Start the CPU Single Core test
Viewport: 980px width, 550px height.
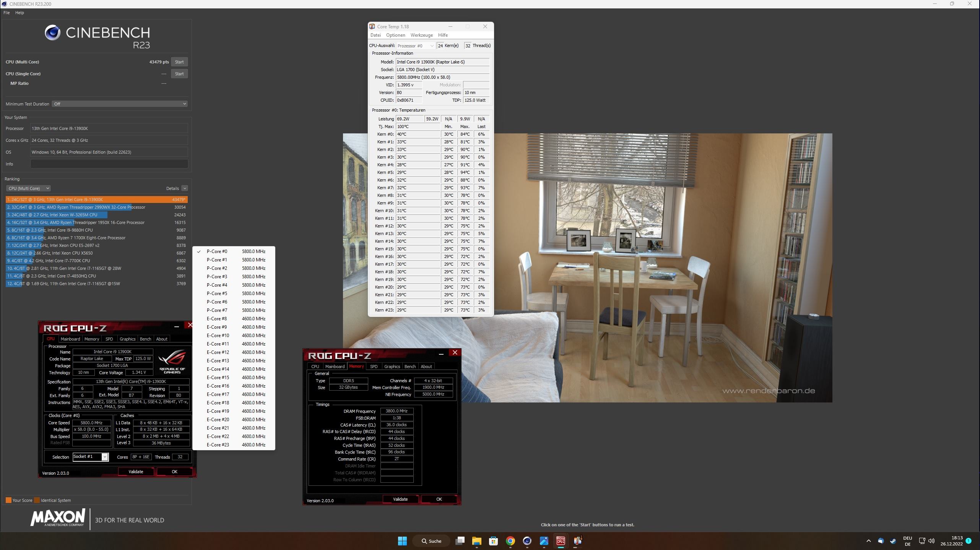click(179, 74)
